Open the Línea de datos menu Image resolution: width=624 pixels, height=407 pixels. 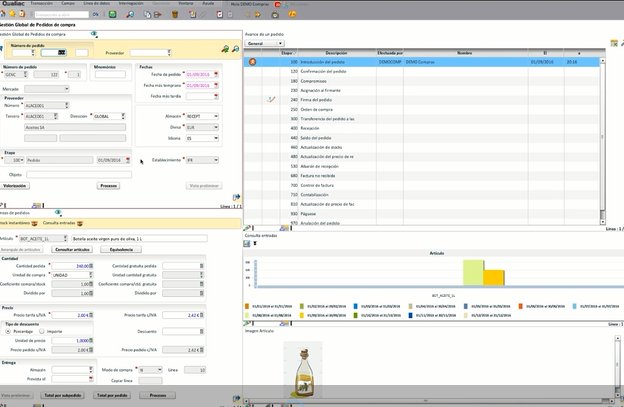coord(97,3)
